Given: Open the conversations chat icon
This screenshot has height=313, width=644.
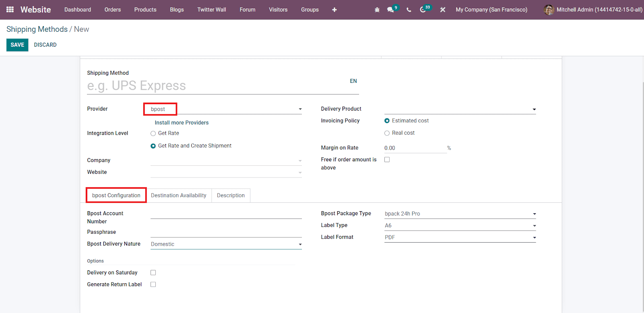Looking at the screenshot, I should coord(390,10).
